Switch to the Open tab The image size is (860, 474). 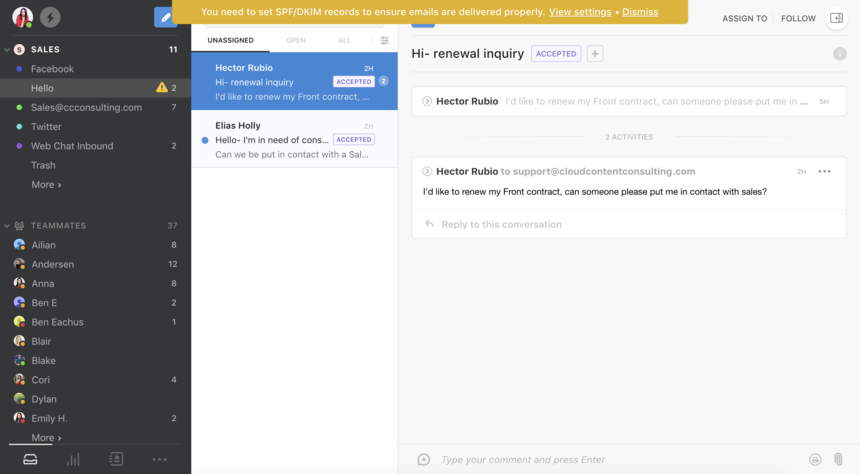click(296, 41)
